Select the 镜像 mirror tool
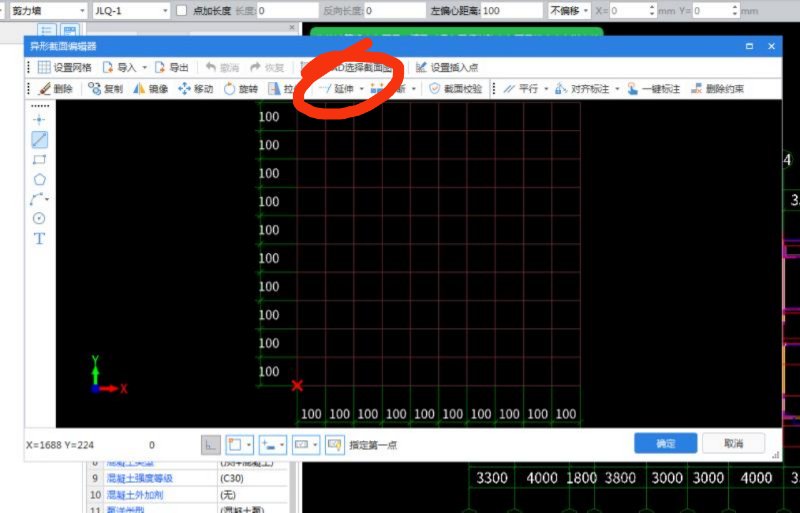Screen dimensions: 800x513 click(151, 89)
